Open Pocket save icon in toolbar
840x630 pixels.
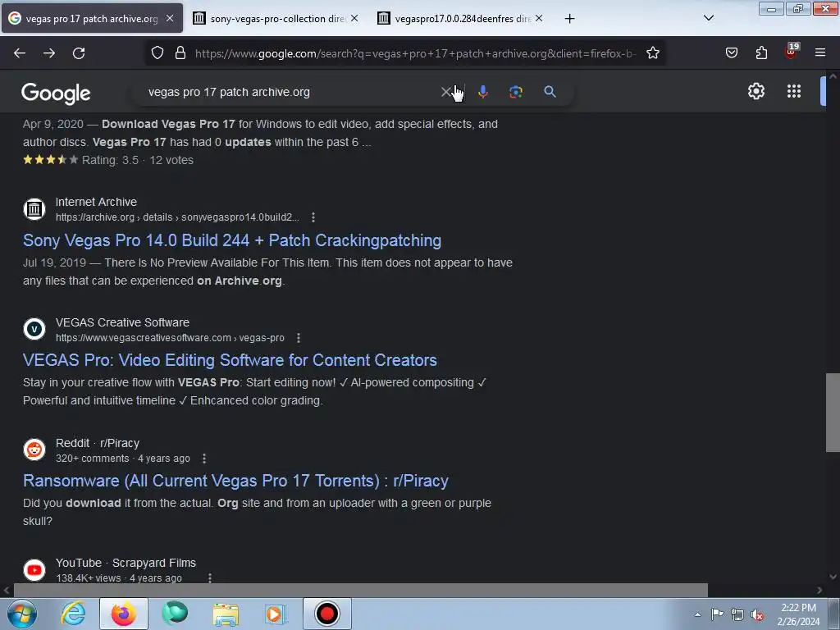pos(732,53)
